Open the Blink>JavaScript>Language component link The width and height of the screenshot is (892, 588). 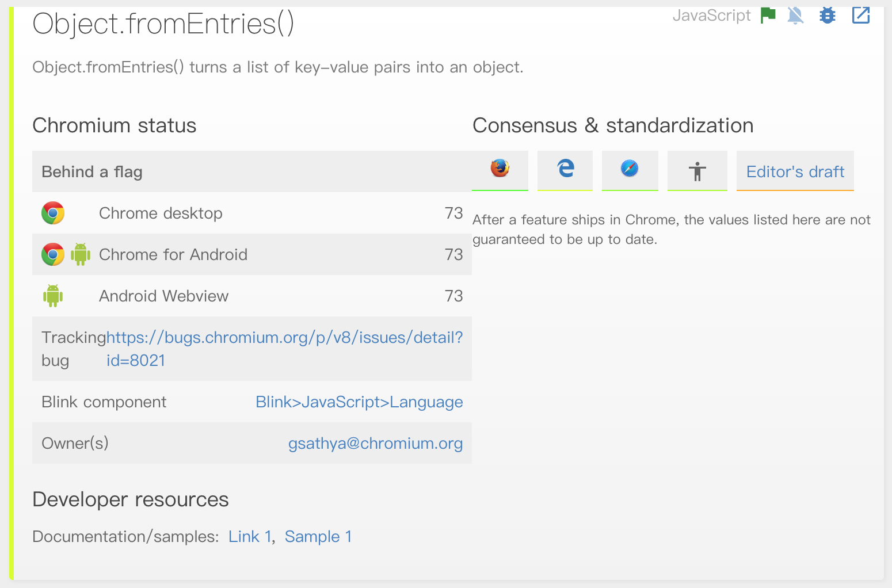(x=359, y=402)
